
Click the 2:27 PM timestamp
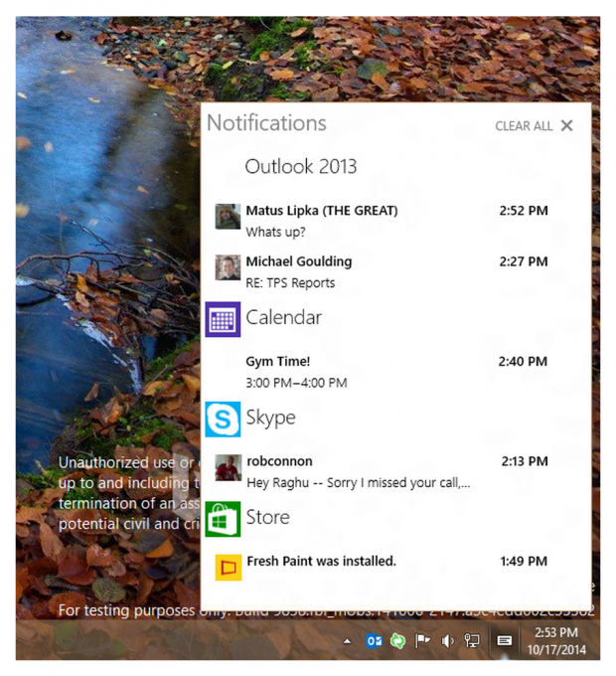(x=524, y=261)
